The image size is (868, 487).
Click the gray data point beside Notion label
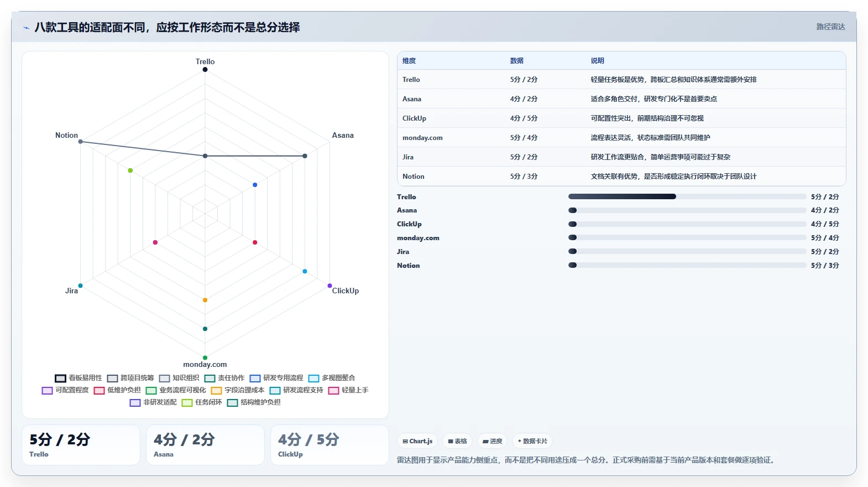pos(81,142)
